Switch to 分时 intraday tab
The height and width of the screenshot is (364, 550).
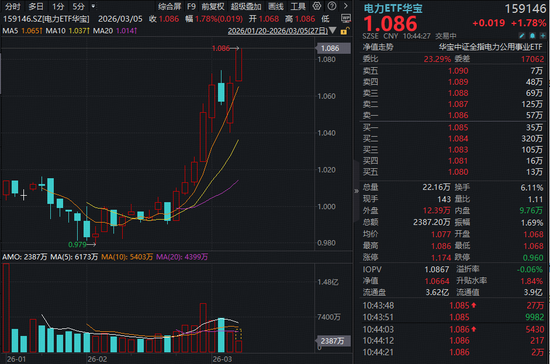pyautogui.click(x=13, y=6)
